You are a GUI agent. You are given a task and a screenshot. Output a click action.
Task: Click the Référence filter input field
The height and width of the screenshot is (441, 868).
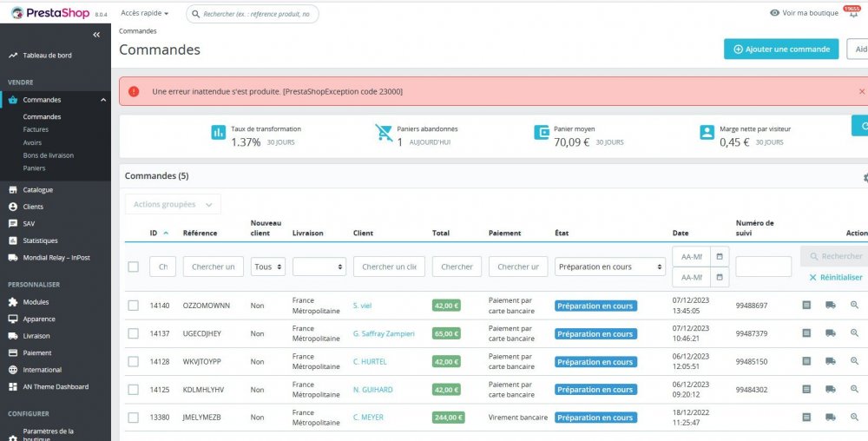coord(213,267)
